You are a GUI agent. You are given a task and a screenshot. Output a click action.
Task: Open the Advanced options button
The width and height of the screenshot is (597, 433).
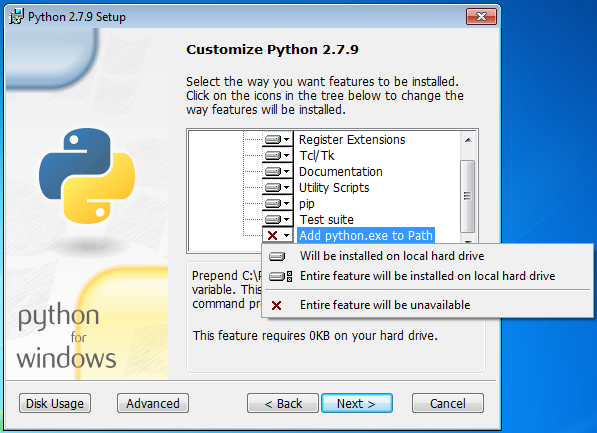pyautogui.click(x=153, y=403)
